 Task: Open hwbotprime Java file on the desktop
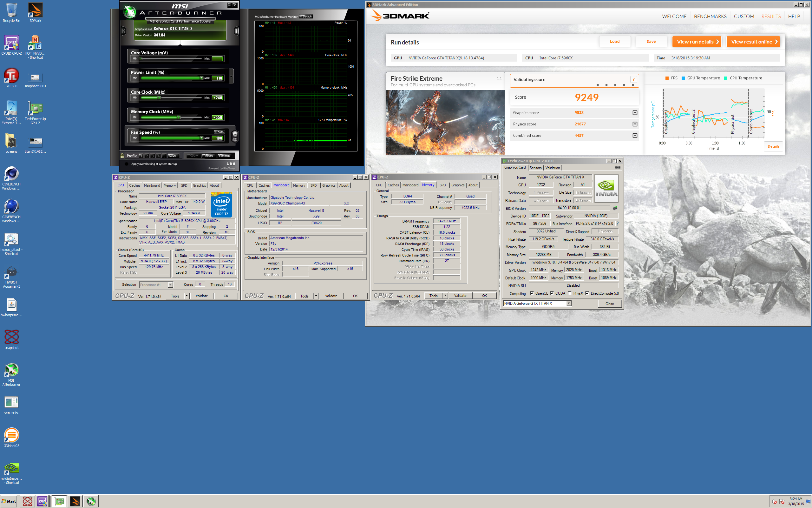click(x=11, y=307)
